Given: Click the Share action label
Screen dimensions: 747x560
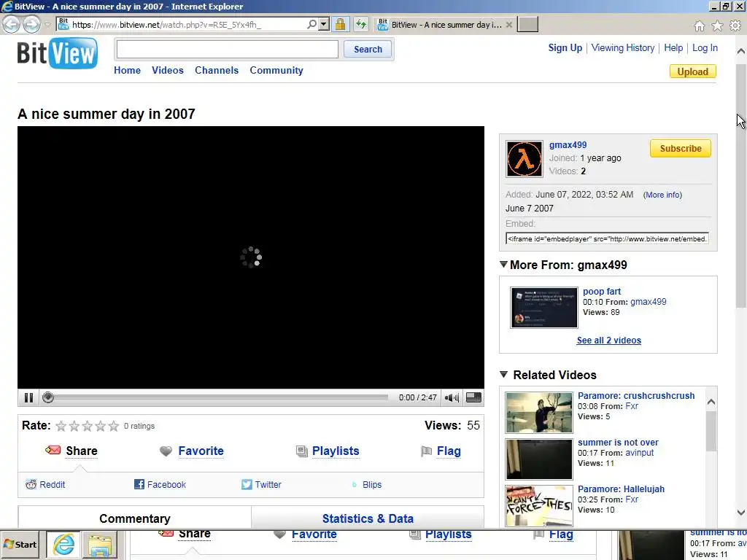Looking at the screenshot, I should tap(82, 451).
